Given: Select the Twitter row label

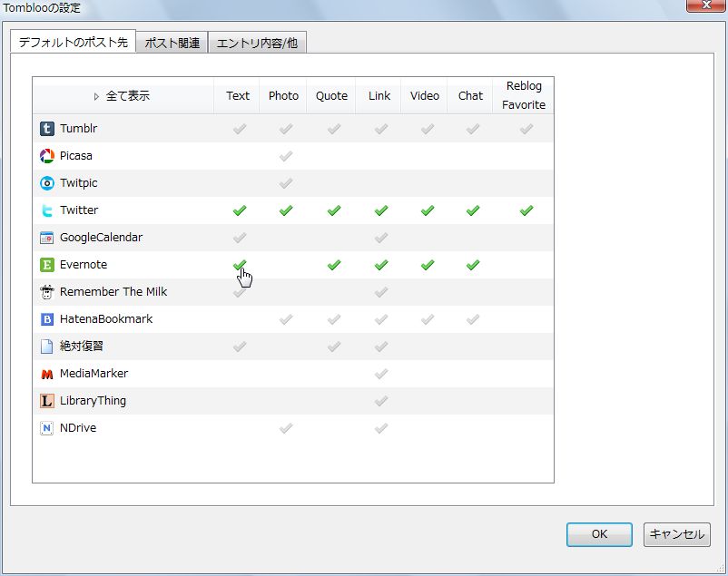Looking at the screenshot, I should [x=79, y=210].
